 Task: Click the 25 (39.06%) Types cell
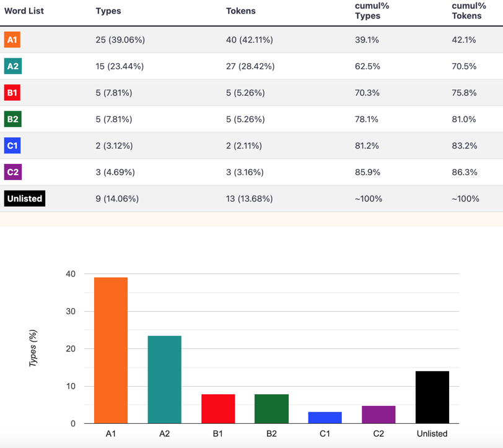[120, 40]
